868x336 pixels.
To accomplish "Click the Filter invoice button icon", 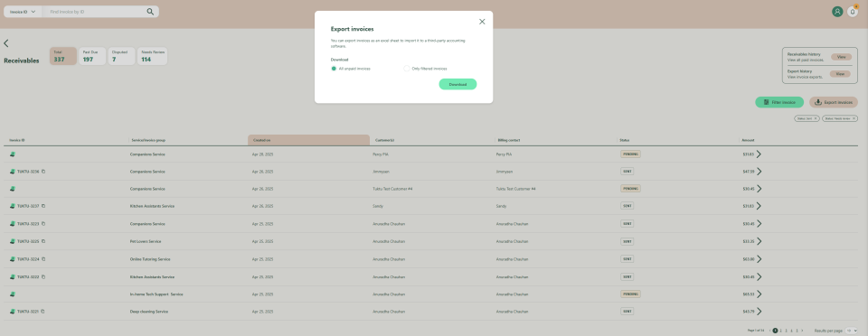I will (766, 102).
